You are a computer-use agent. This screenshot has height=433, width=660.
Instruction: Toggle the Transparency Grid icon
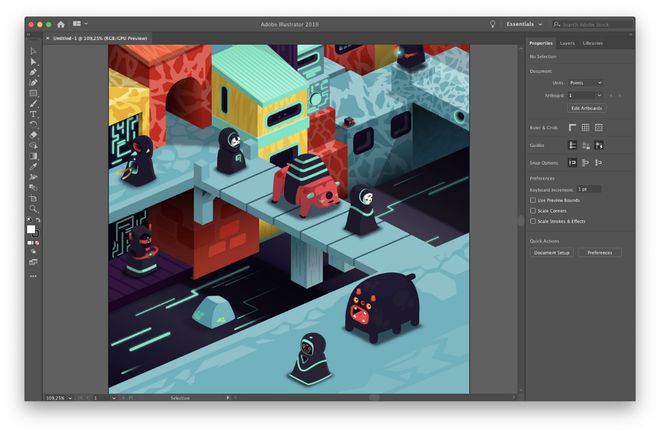[x=599, y=128]
